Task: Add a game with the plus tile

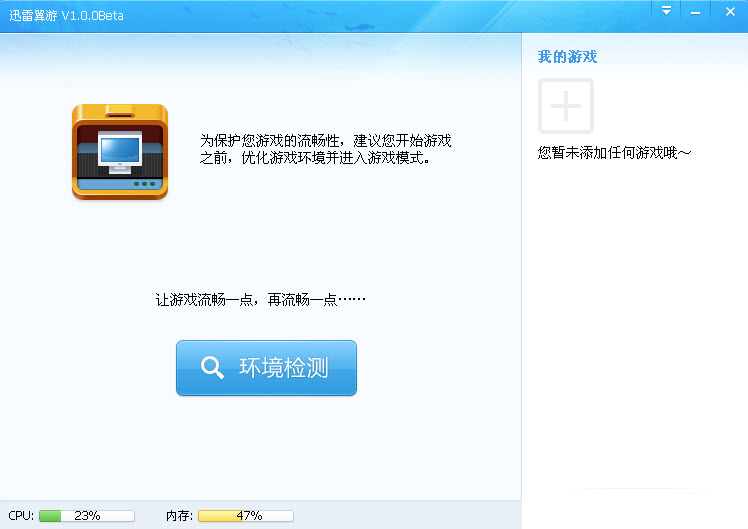Action: [566, 106]
